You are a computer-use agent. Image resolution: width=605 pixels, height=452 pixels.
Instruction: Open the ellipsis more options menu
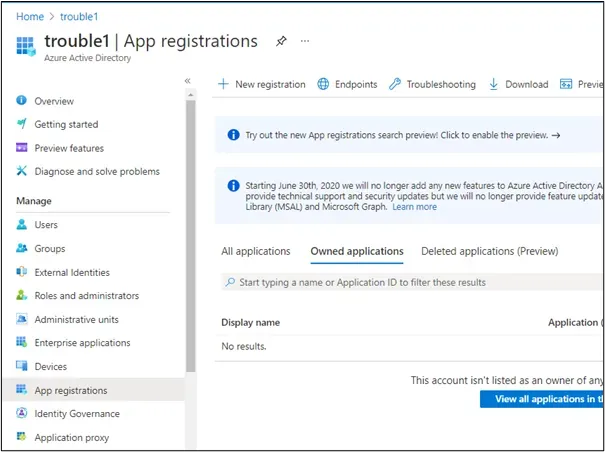click(305, 41)
